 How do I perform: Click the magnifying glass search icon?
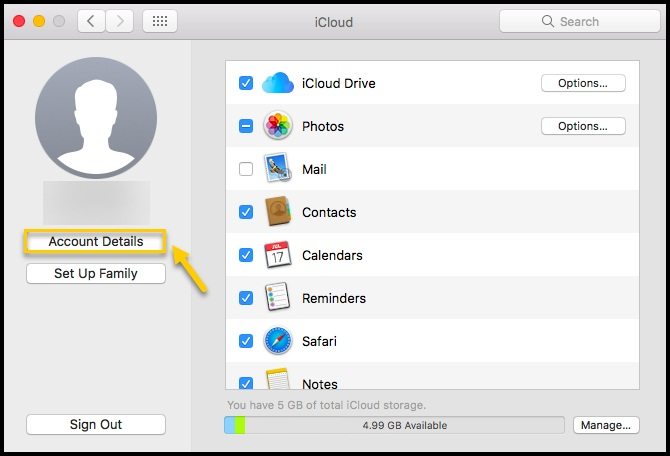(x=547, y=21)
